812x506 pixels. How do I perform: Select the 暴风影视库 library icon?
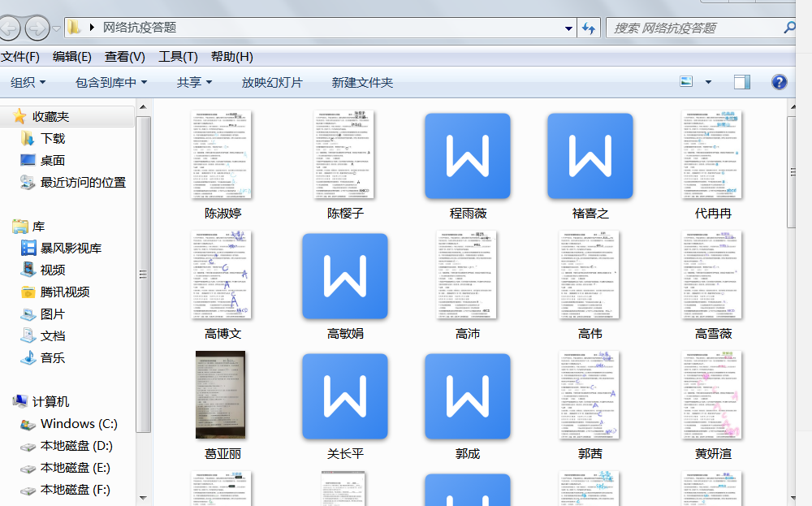(x=28, y=249)
